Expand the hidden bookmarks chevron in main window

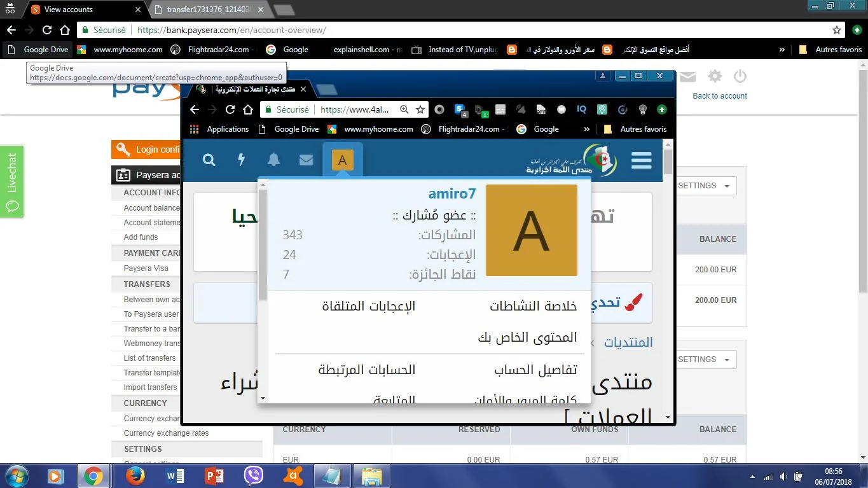[x=782, y=50]
